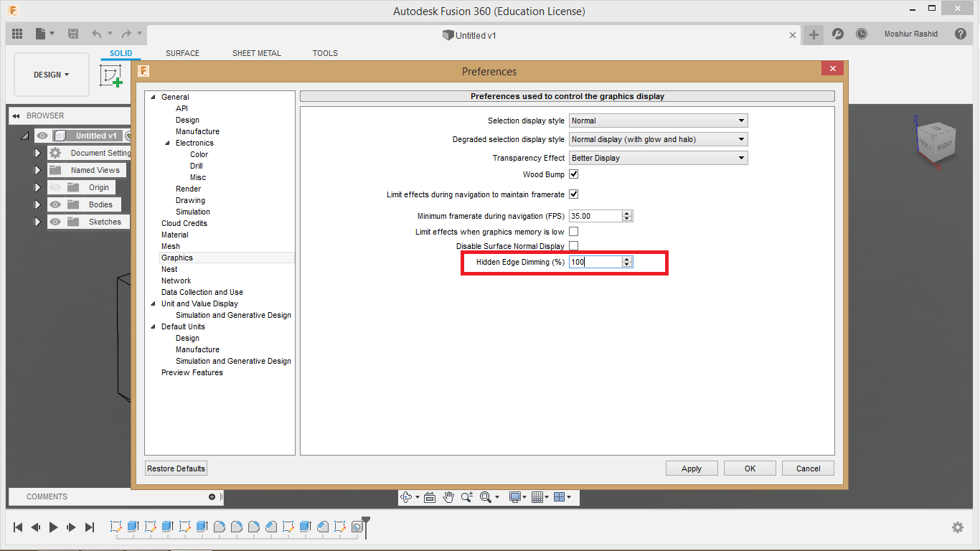Undo the last action via toolbar arrow
The image size is (980, 551).
[97, 34]
